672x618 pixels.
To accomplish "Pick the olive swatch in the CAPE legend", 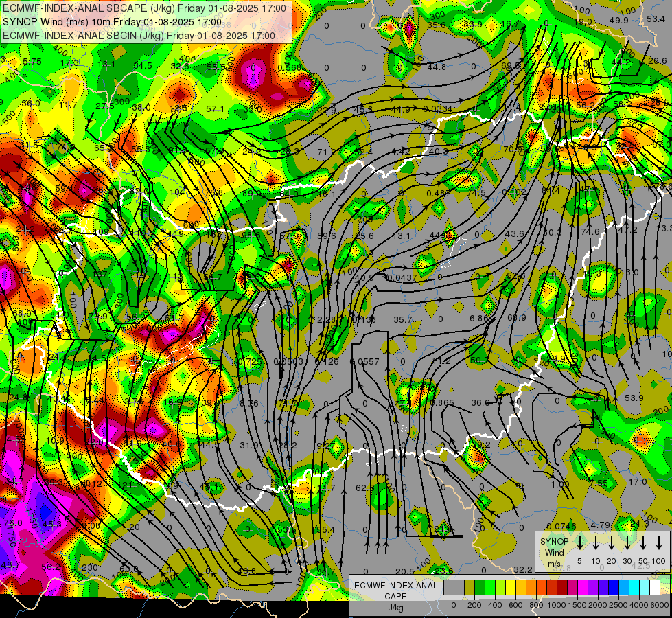I will coord(470,588).
